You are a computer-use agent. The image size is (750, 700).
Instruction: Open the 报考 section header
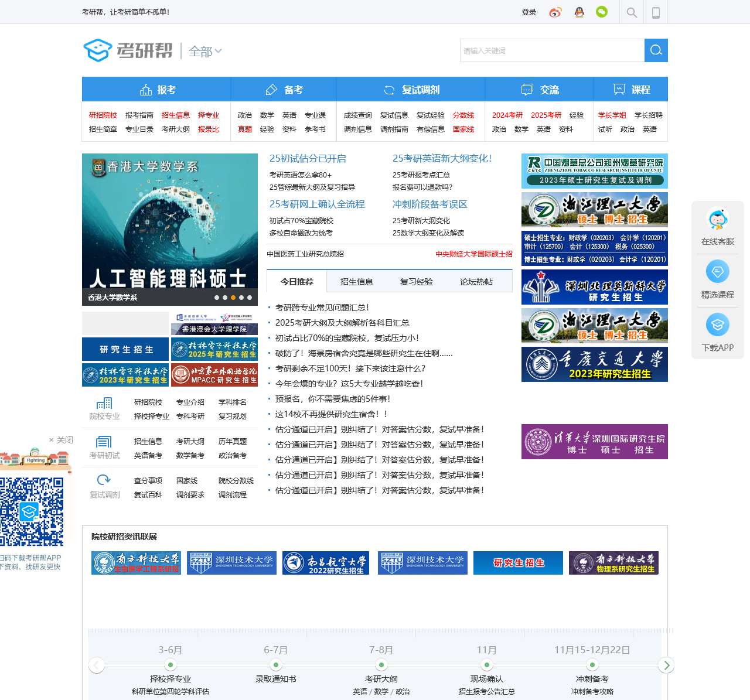click(x=156, y=90)
